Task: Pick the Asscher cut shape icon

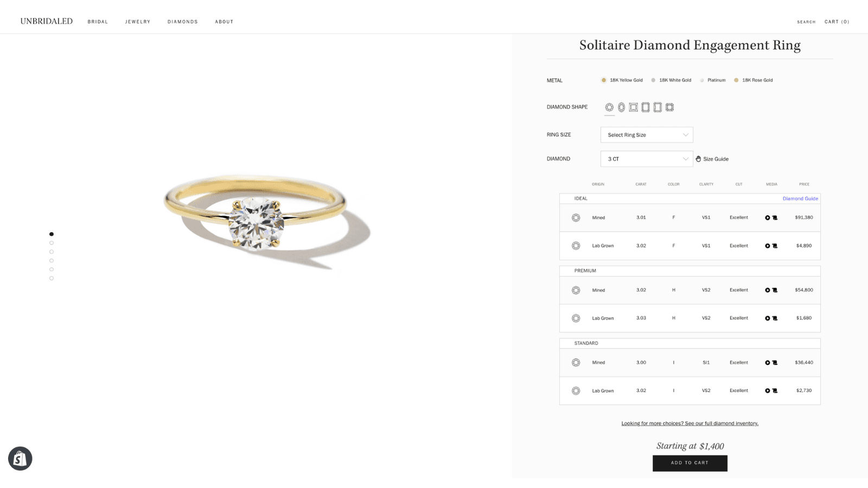Action: [x=669, y=107]
